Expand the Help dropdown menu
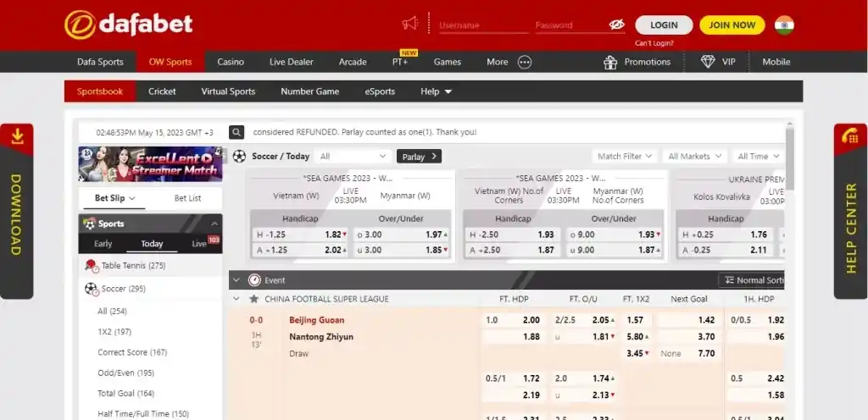This screenshot has height=420, width=868. (437, 91)
